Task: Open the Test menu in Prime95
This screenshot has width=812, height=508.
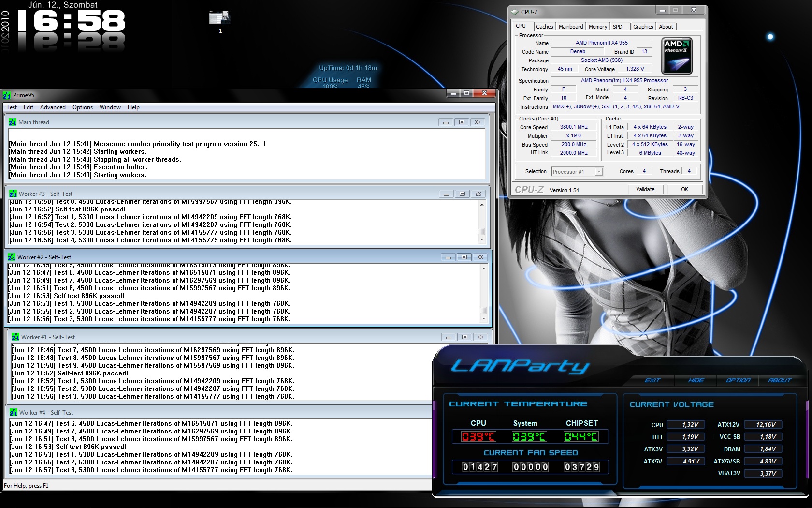Action: click(x=12, y=107)
